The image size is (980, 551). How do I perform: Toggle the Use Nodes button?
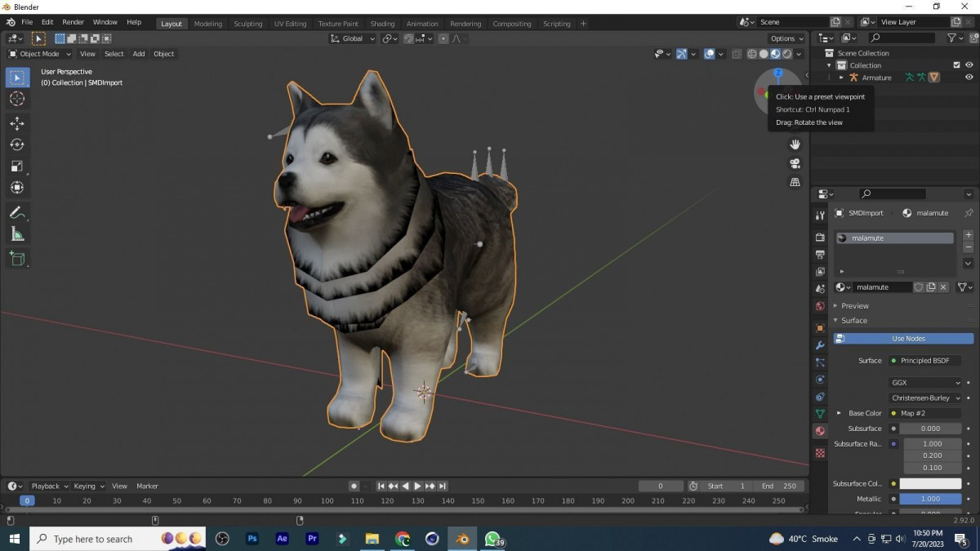point(903,339)
